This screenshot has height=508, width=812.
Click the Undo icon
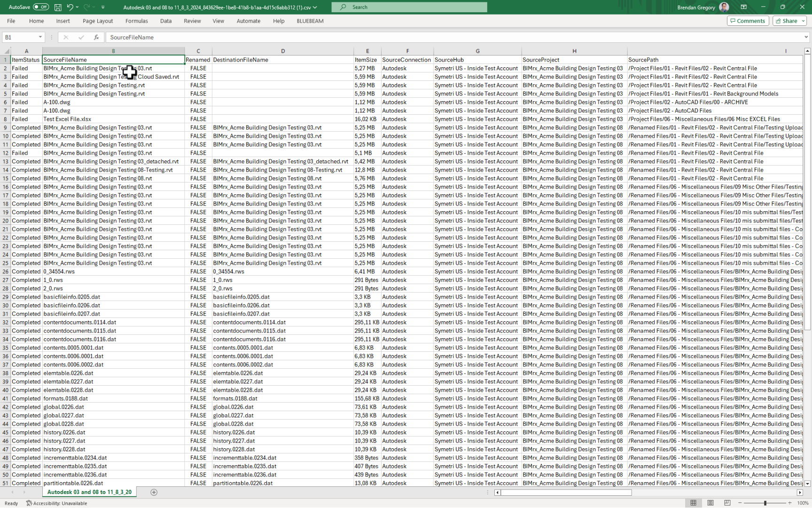70,7
